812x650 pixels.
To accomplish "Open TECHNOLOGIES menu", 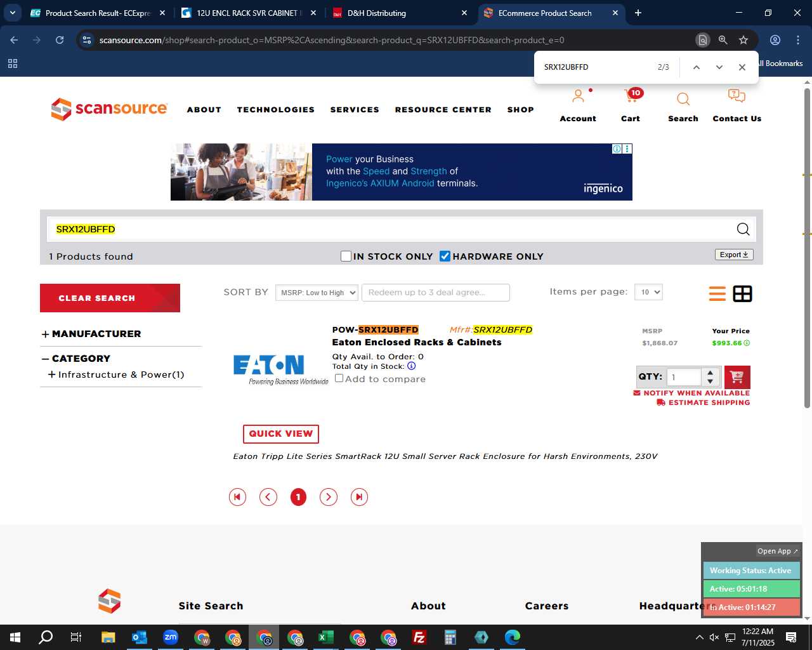I will coord(276,110).
